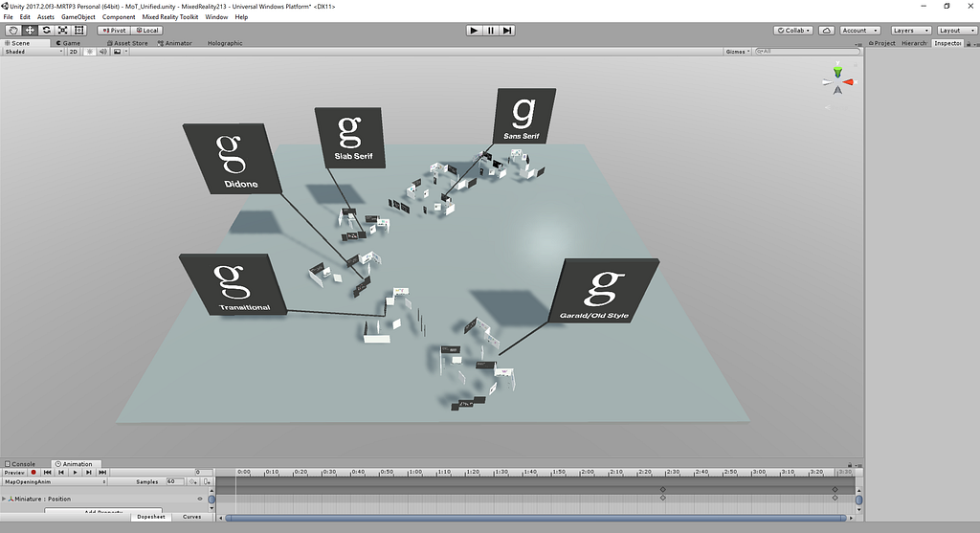The height and width of the screenshot is (533, 980).
Task: Select the Hand tool
Action: point(12,30)
